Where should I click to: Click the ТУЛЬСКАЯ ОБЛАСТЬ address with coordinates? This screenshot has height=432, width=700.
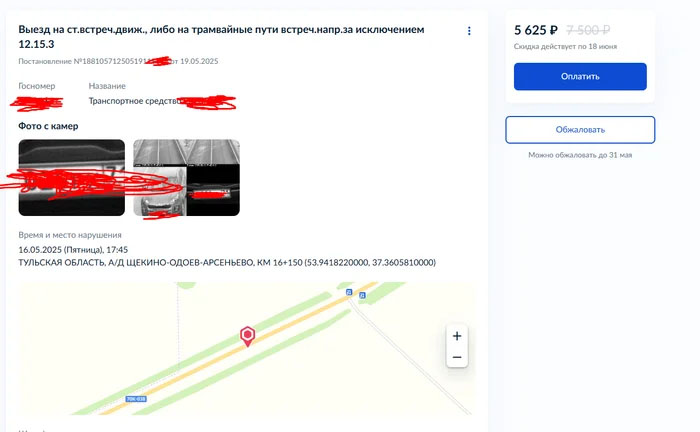[227, 262]
